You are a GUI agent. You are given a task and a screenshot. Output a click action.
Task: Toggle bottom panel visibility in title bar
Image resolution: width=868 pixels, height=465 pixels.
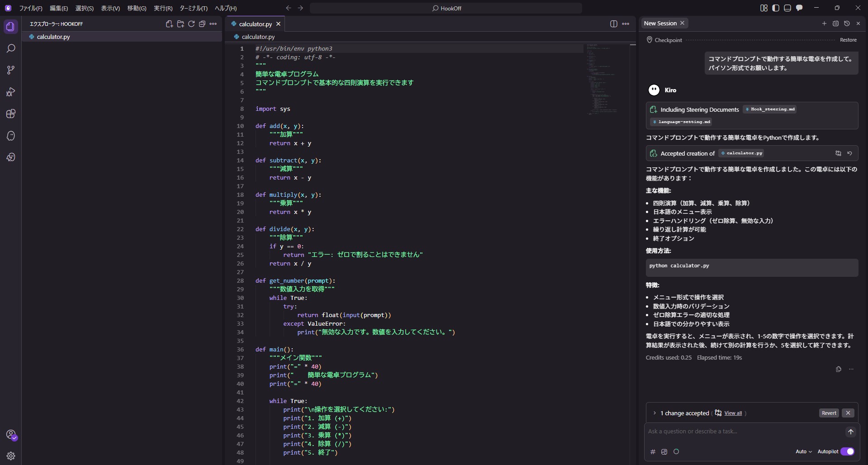(x=787, y=8)
